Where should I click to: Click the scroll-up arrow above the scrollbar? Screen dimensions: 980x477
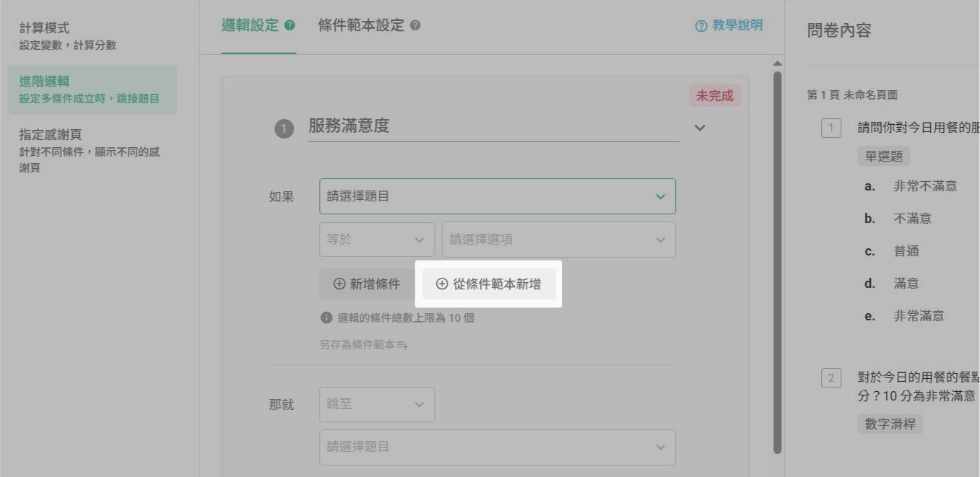tap(778, 64)
